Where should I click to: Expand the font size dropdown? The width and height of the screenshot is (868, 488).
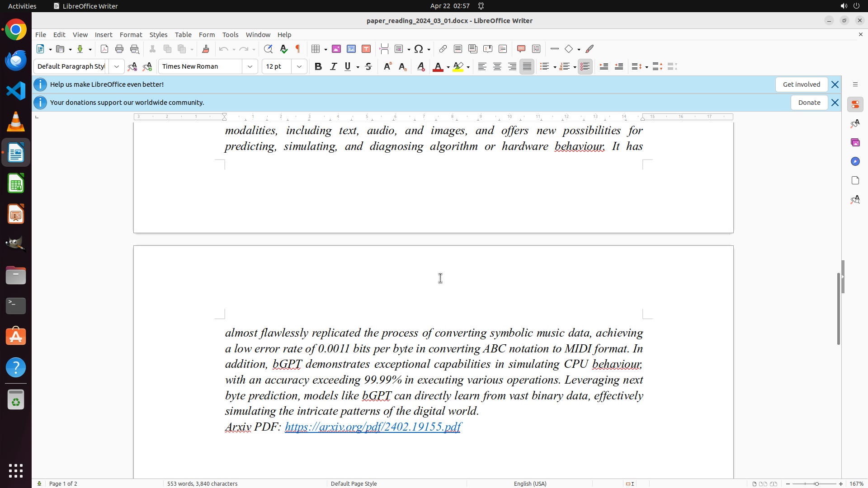pyautogui.click(x=299, y=66)
